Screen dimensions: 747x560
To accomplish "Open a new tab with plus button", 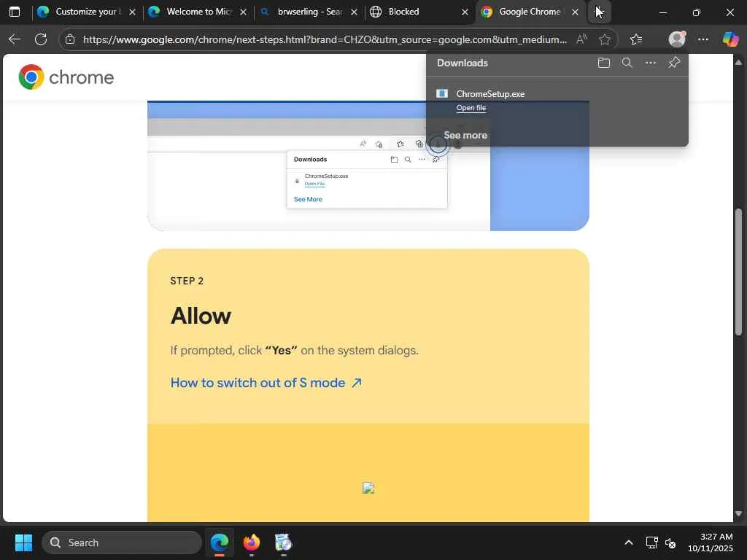I will point(598,12).
